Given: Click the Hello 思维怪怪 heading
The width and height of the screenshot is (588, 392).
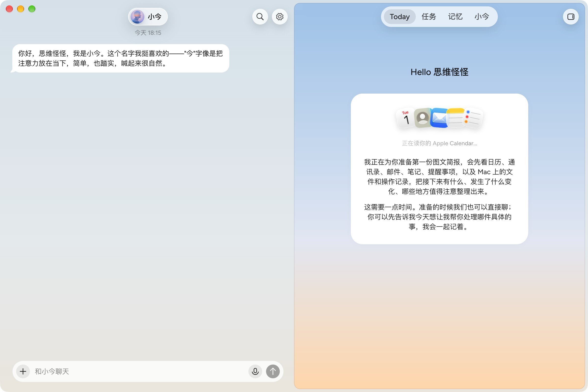Looking at the screenshot, I should coord(439,72).
